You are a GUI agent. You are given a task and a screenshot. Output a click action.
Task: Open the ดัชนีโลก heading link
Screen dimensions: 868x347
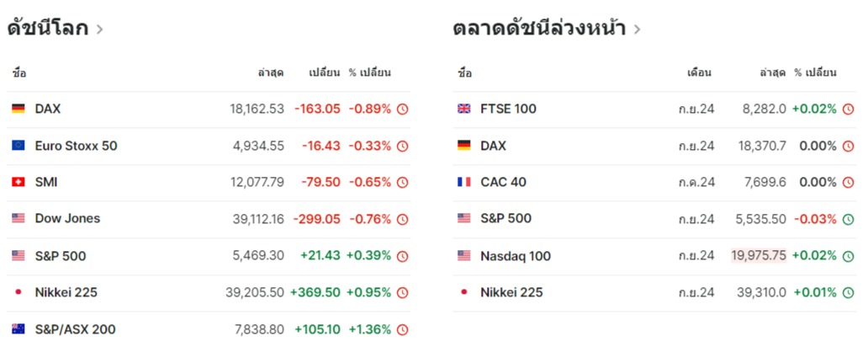tap(47, 29)
